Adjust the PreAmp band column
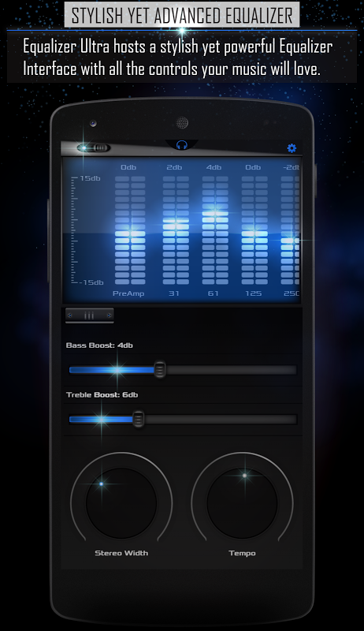 pyautogui.click(x=130, y=230)
